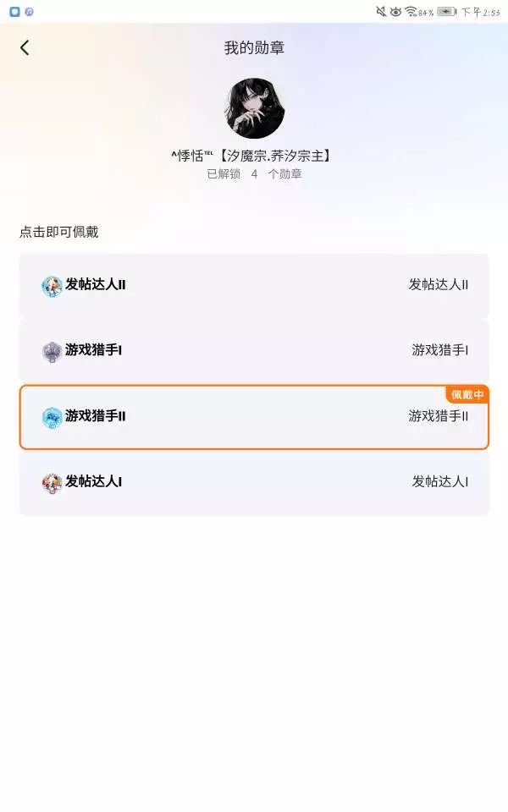
Task: Tap the muted bell status icon
Action: tap(381, 12)
